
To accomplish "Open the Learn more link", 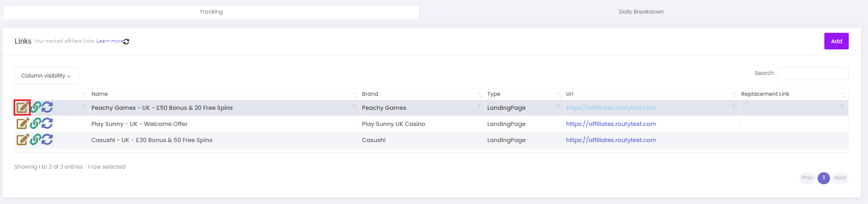I will tap(110, 41).
